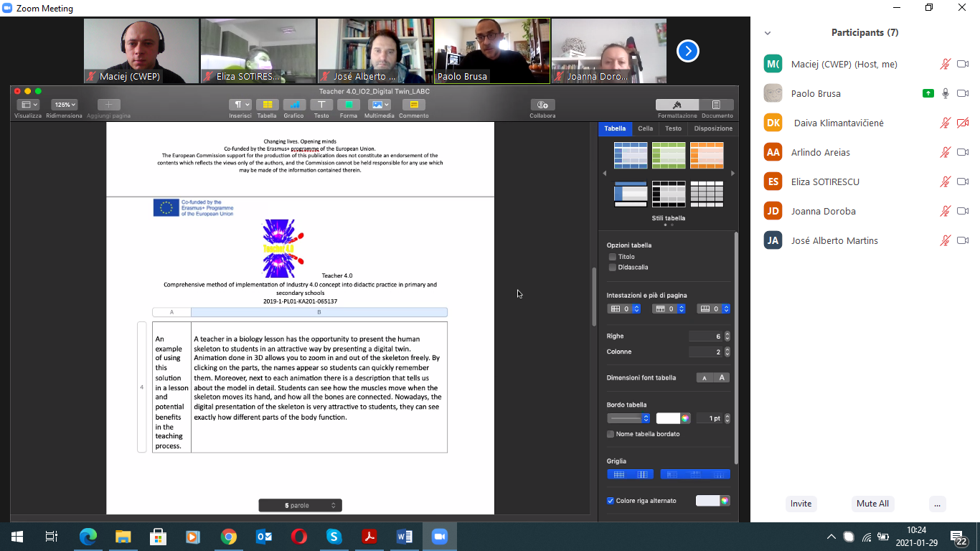Click the Invite button

point(801,504)
